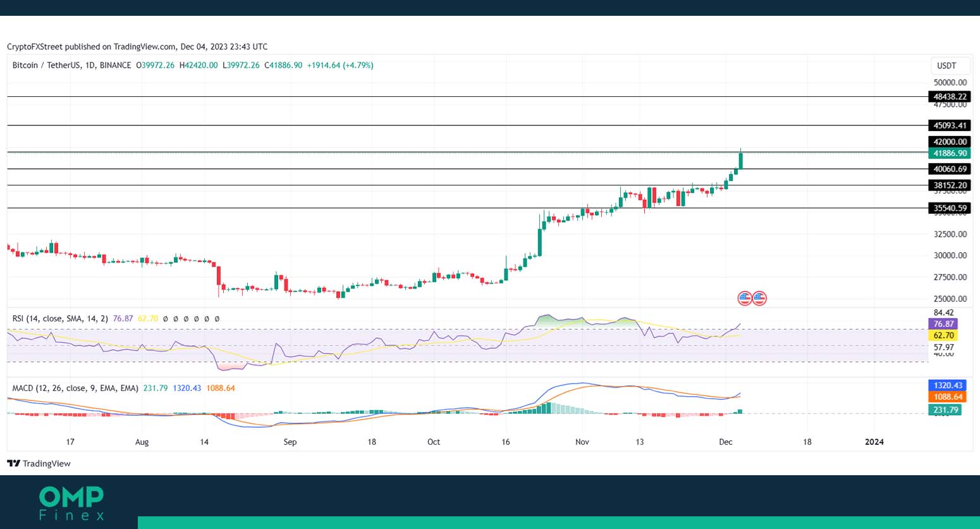Click the green 41886.90 current price label
The width and height of the screenshot is (980, 529).
tap(950, 153)
